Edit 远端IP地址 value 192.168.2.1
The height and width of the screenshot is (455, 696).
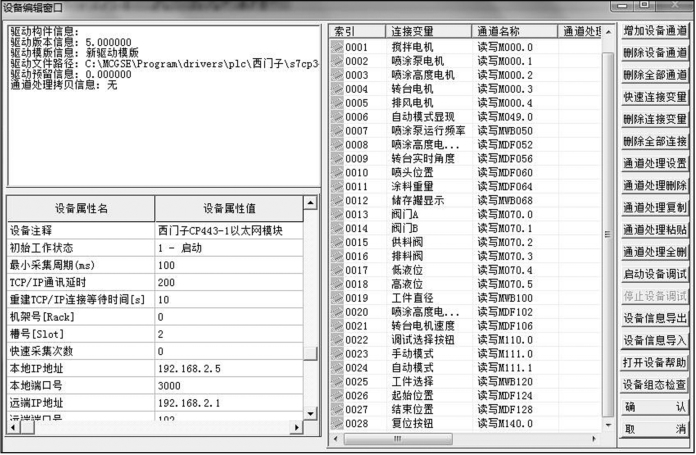(x=229, y=403)
